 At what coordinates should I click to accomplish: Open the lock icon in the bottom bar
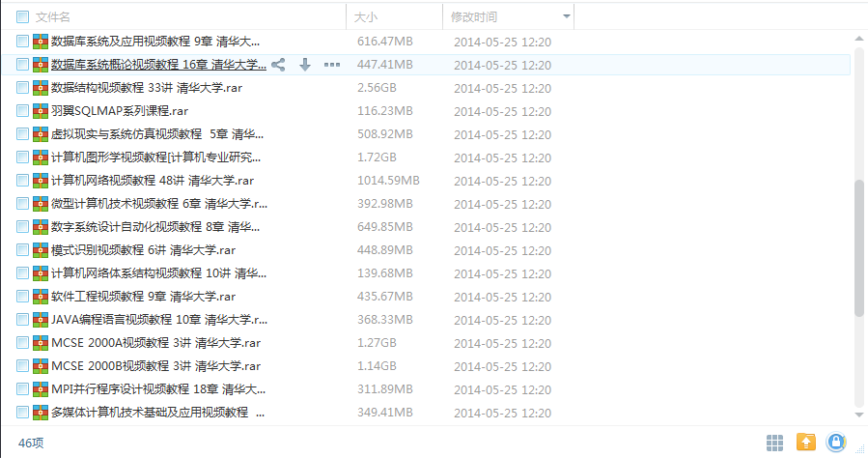coord(836,442)
